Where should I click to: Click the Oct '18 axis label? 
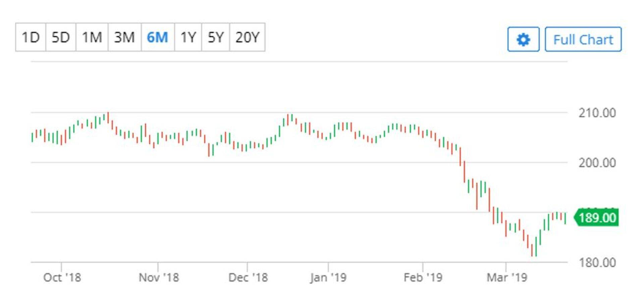tap(61, 277)
